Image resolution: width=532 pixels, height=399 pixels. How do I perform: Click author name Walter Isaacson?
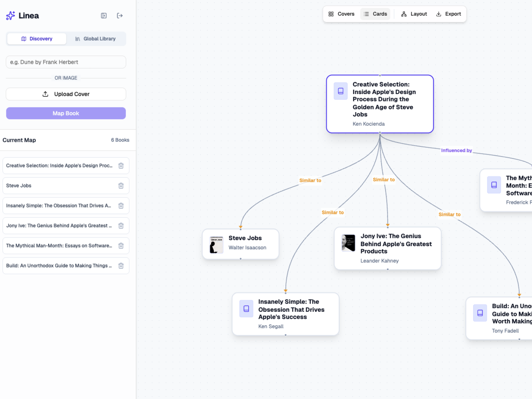[x=247, y=248]
